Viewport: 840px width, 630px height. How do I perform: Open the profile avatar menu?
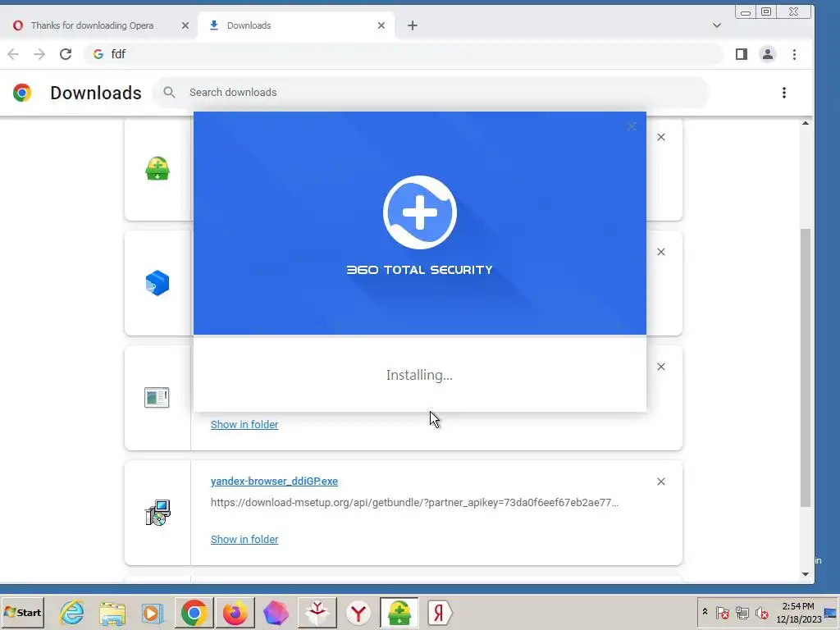tap(768, 54)
